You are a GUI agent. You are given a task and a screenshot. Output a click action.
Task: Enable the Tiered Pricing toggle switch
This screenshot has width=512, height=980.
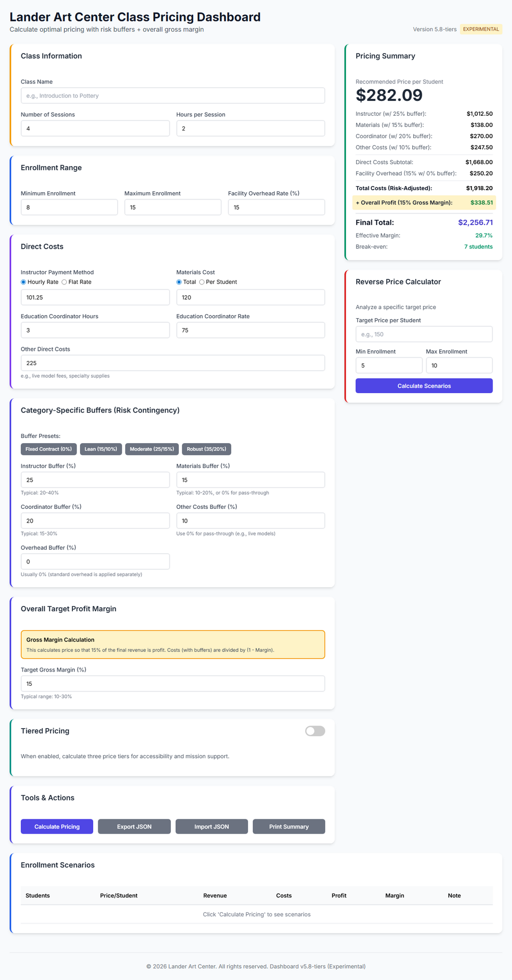[x=315, y=731]
